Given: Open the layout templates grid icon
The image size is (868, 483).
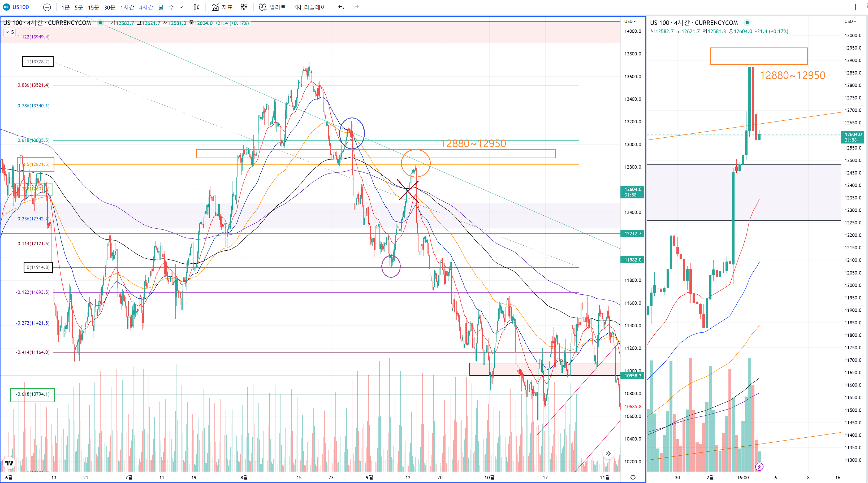Looking at the screenshot, I should click(x=244, y=7).
